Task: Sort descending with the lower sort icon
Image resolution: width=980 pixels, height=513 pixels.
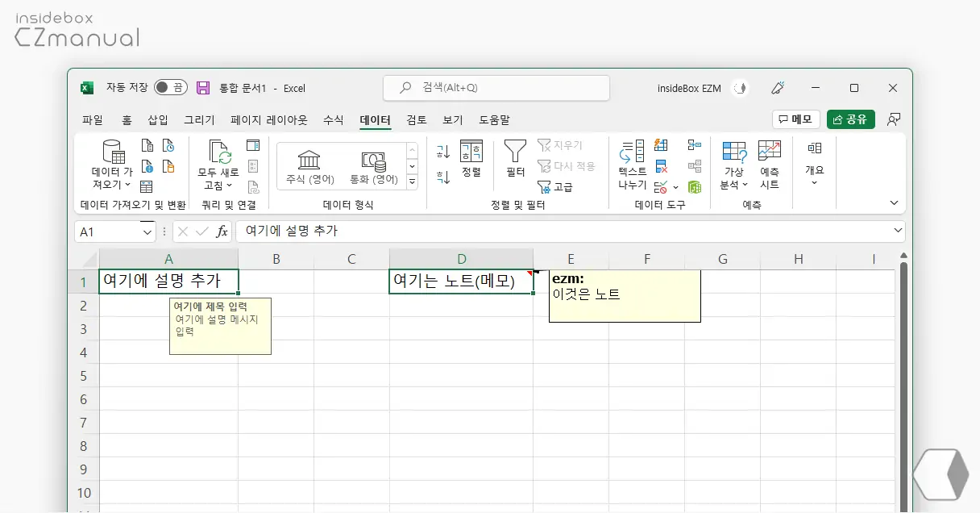Action: coord(443,177)
